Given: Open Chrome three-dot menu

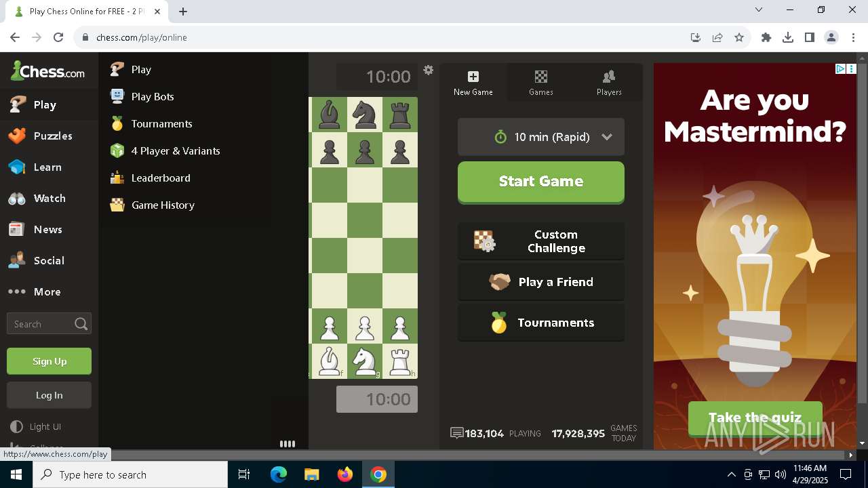Looking at the screenshot, I should (852, 37).
